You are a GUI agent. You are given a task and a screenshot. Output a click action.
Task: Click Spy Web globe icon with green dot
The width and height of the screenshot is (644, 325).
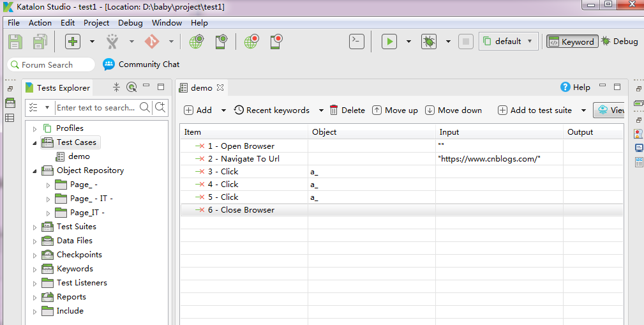197,42
